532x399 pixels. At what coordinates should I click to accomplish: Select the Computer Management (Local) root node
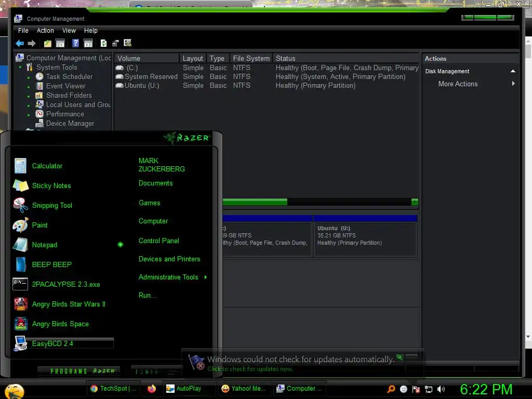[x=69, y=58]
